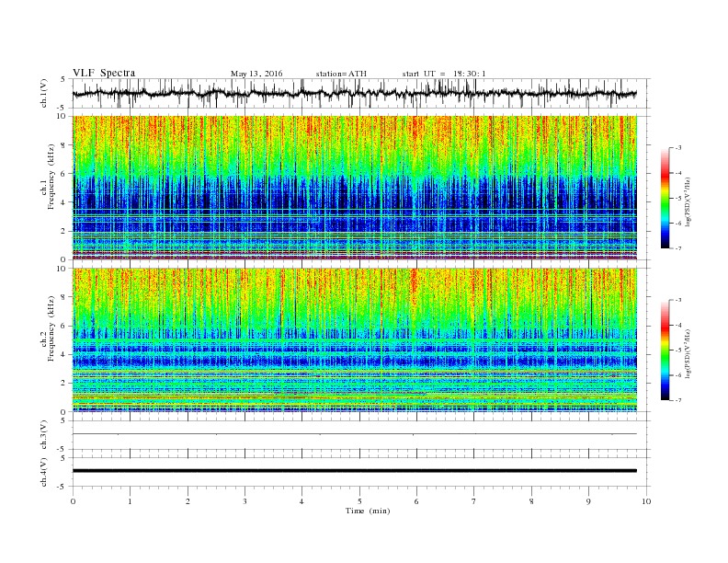The image size is (728, 563).
Task: Click the log(PSD) label beside ch.1 colorbar
Action: (688, 201)
